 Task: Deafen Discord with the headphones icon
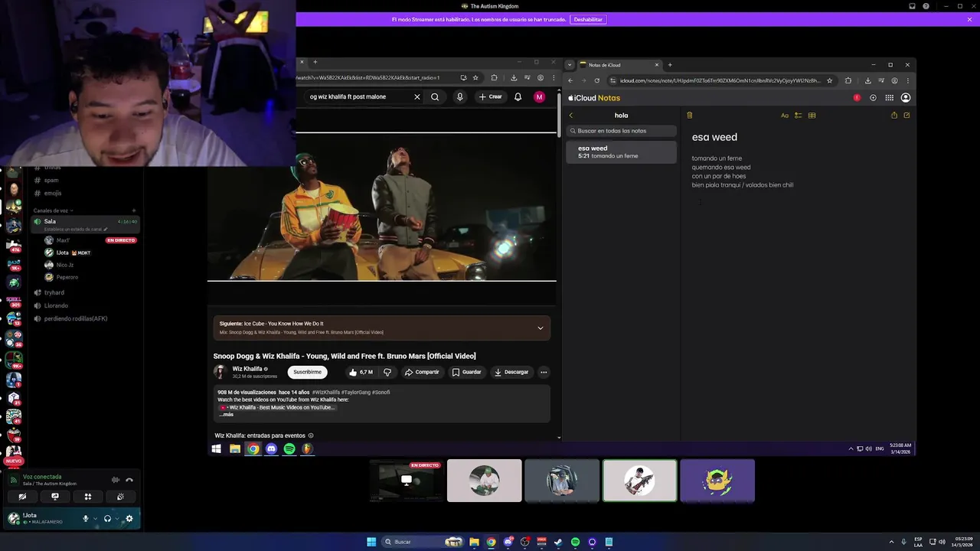[x=107, y=518]
